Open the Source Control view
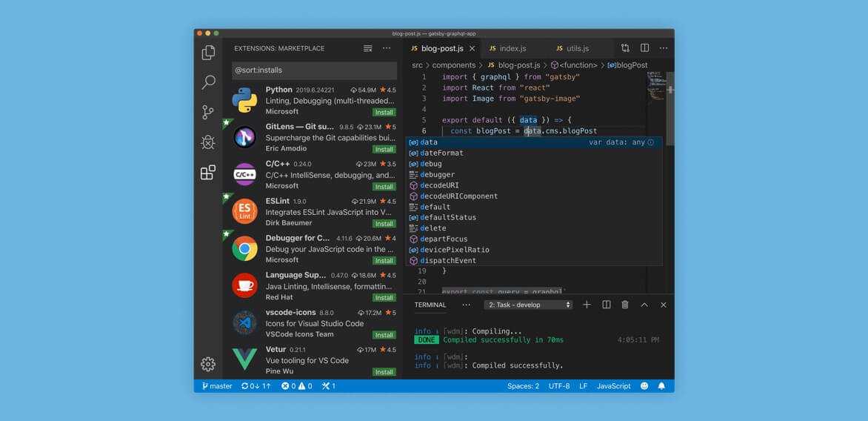The height and width of the screenshot is (421, 868). tap(208, 113)
